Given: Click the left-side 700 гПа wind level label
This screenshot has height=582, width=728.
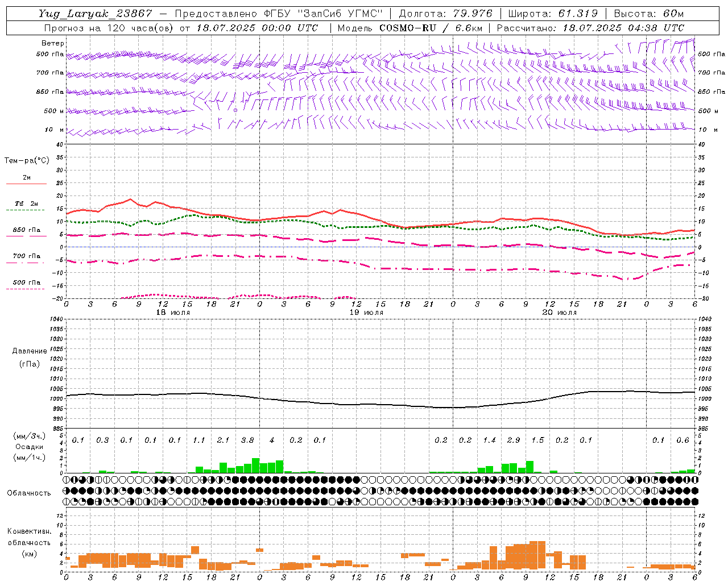Looking at the screenshot, I should [x=50, y=73].
